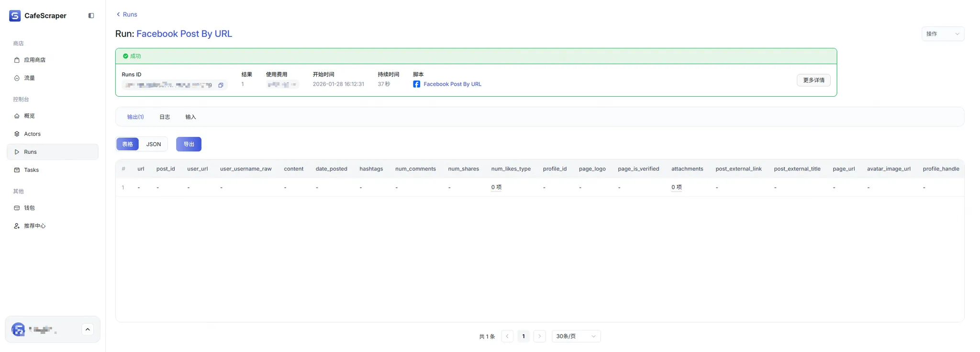Click the 共 1 条 total count text
Image resolution: width=980 pixels, height=352 pixels.
pos(487,337)
